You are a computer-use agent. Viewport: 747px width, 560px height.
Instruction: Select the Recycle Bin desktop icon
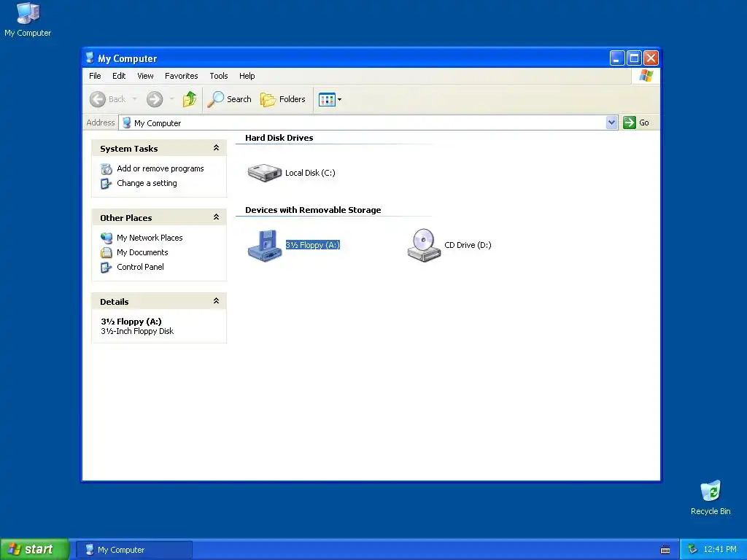pos(711,497)
